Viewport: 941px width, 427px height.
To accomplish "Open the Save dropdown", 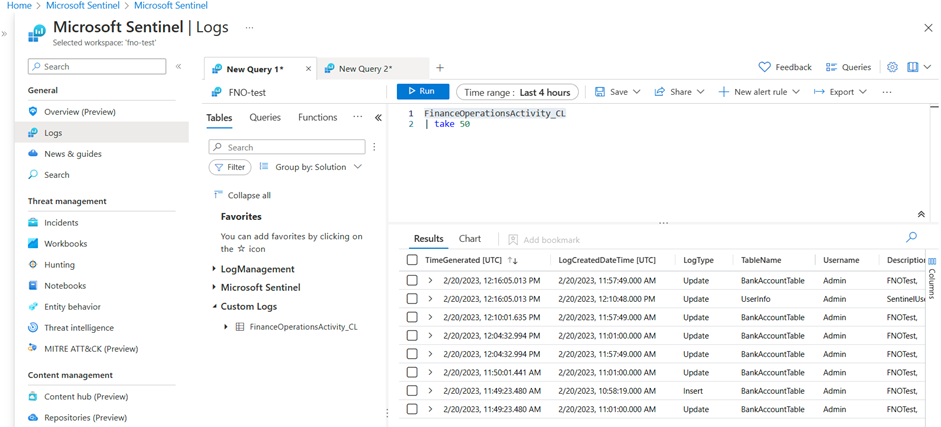I will [618, 92].
